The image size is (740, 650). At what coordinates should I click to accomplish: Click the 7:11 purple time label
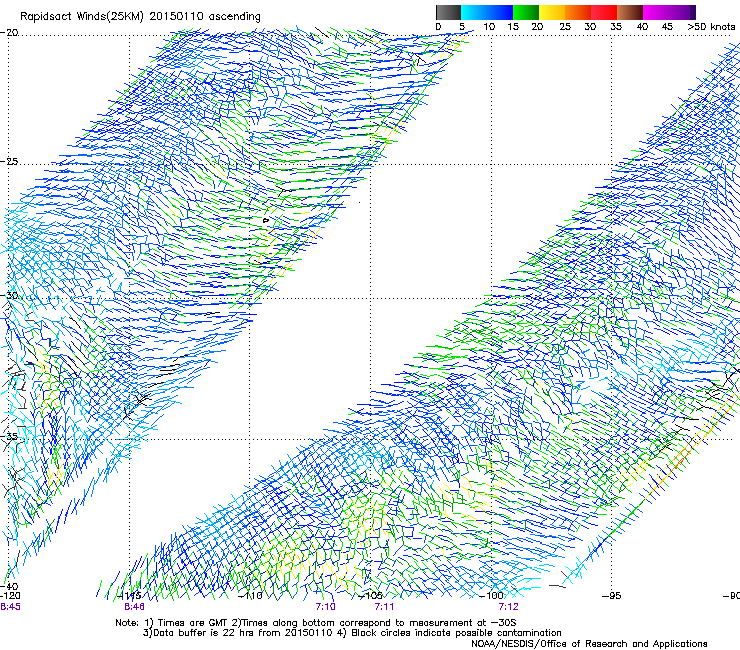coord(385,607)
